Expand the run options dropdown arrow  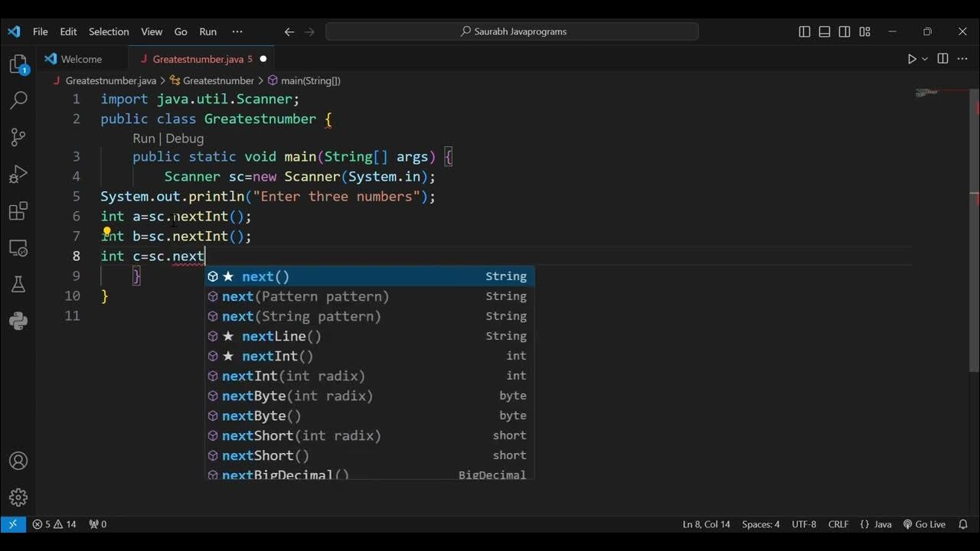point(925,59)
